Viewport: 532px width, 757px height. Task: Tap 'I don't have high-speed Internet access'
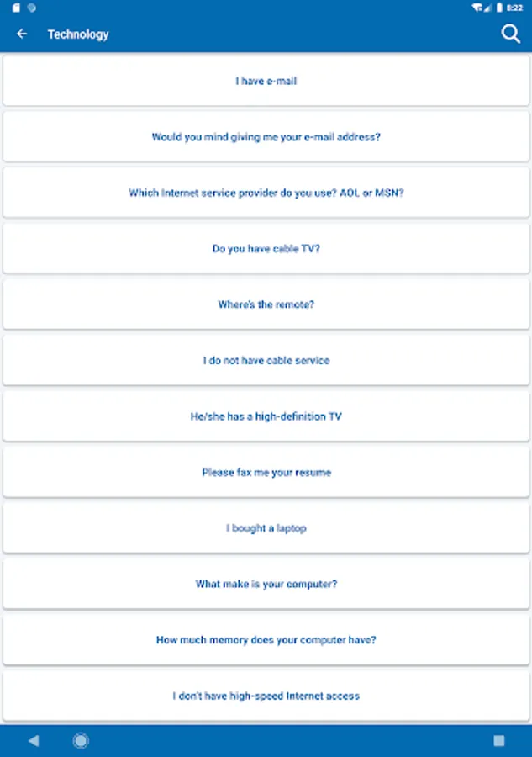tap(266, 696)
